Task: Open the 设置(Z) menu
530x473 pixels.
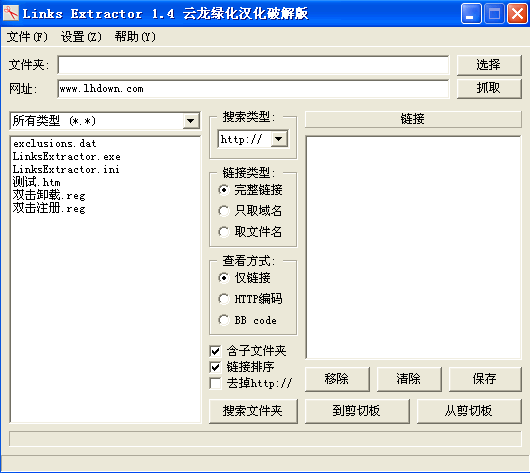Action: pyautogui.click(x=81, y=37)
